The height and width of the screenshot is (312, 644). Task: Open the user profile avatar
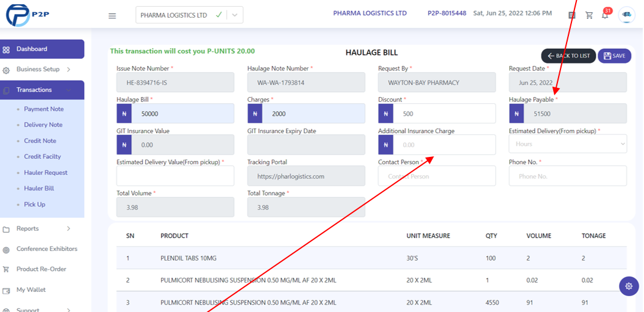626,15
